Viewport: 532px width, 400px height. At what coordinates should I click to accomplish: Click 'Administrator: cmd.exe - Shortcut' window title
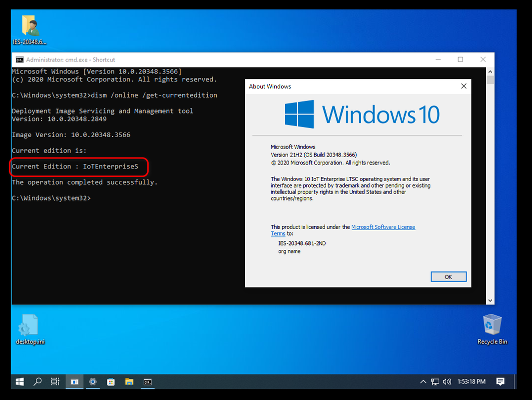(x=70, y=60)
